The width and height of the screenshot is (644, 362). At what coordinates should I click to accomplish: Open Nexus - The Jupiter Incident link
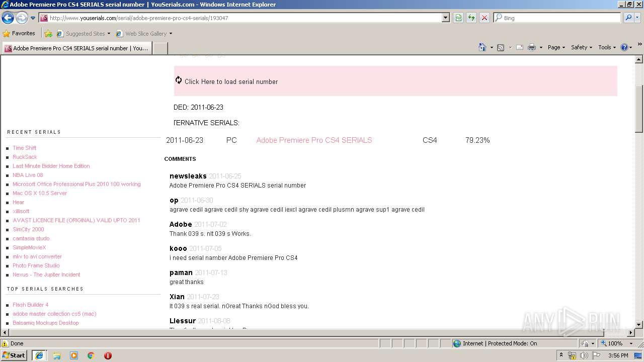46,275
